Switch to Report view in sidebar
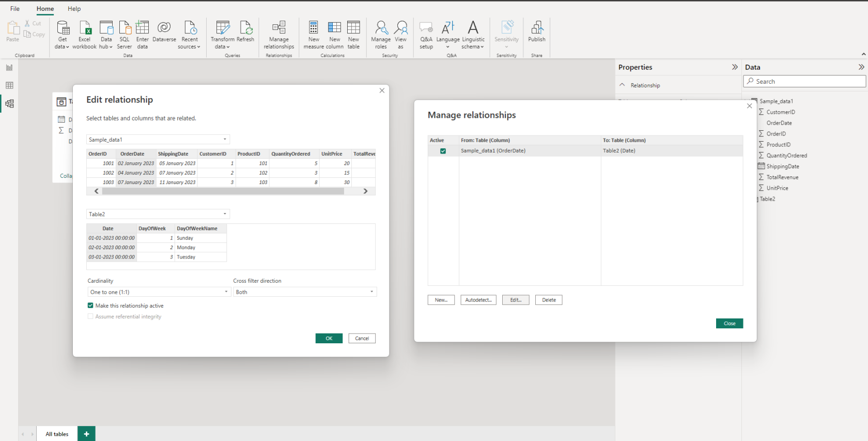 click(x=9, y=68)
